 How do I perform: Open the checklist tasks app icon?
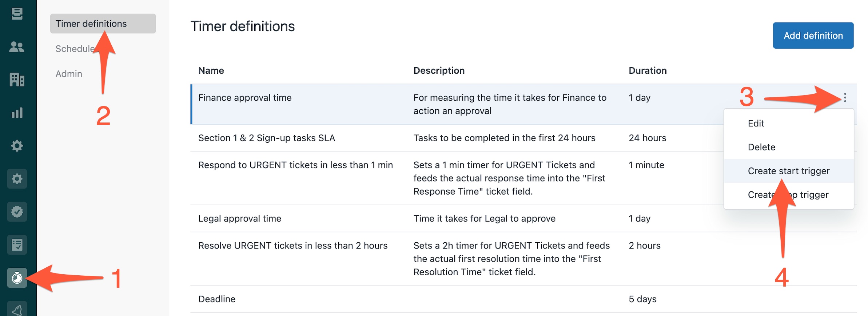(17, 245)
